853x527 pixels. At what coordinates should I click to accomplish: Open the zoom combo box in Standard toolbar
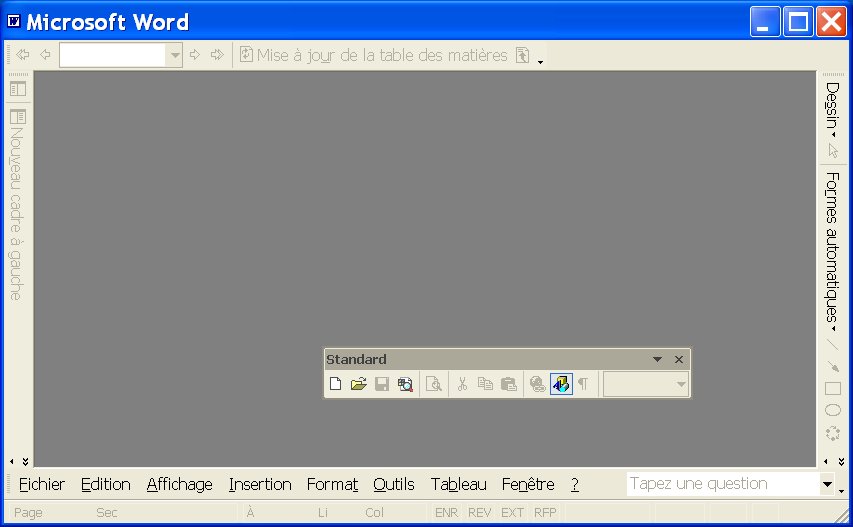645,385
